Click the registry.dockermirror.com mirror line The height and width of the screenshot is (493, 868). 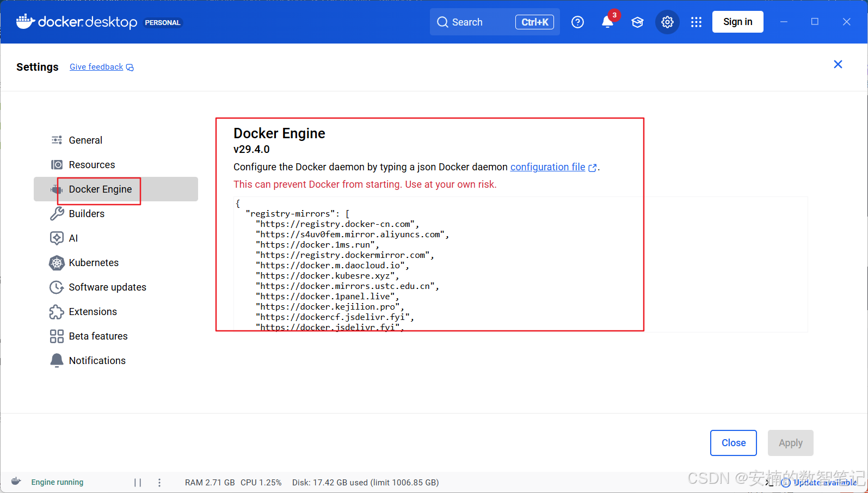(x=345, y=255)
